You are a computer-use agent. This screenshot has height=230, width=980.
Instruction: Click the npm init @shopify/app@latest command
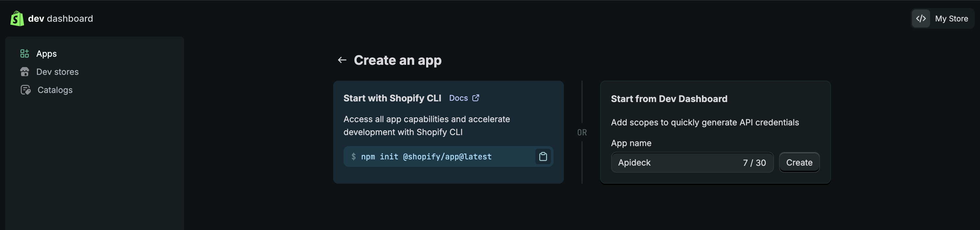[x=426, y=156]
